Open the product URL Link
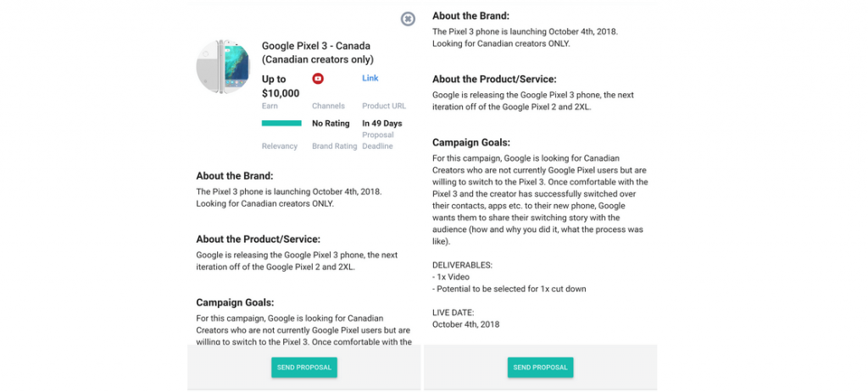868x392 pixels. [370, 78]
